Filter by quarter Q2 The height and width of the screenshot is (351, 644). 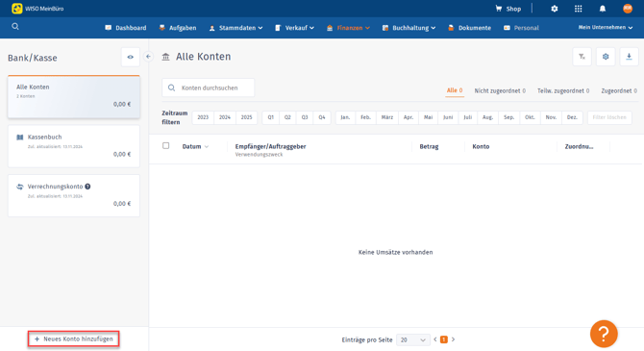[287, 117]
